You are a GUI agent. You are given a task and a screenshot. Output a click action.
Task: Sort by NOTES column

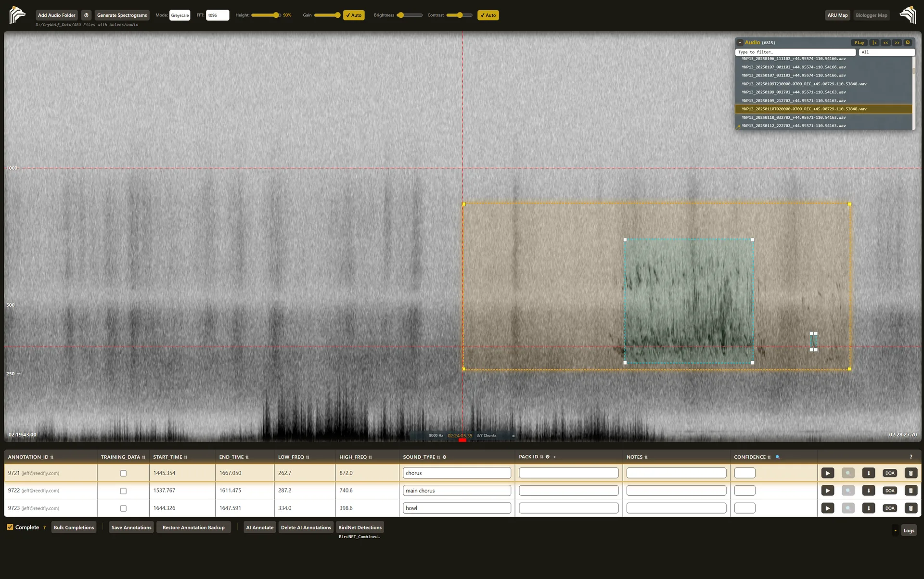pos(637,457)
